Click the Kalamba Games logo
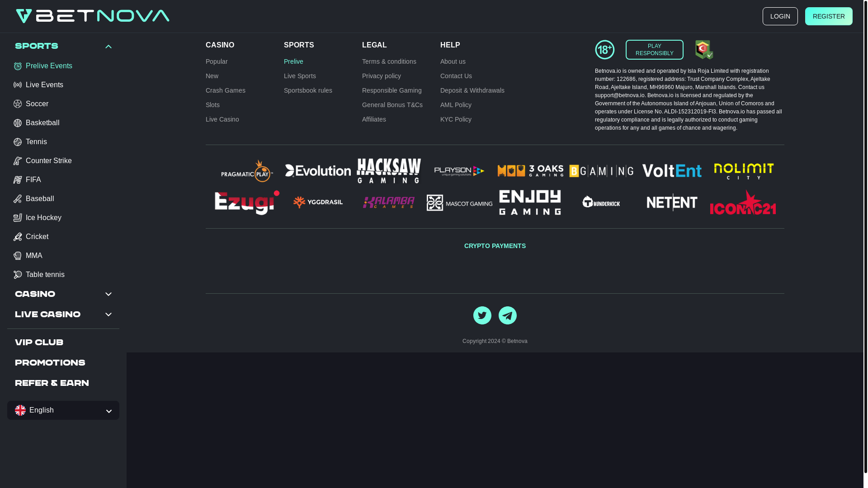Viewport: 868px width, 488px height. click(389, 202)
